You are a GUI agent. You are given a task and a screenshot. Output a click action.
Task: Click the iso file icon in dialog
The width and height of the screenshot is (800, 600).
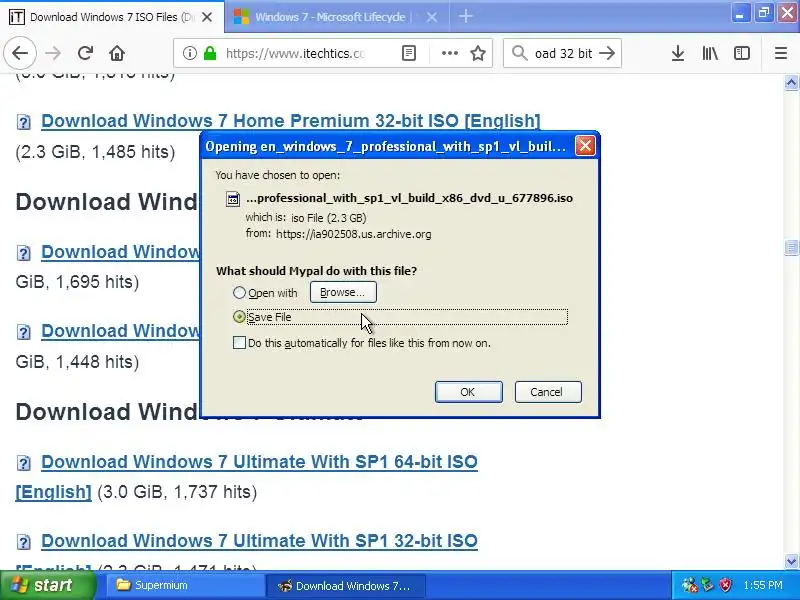233,199
